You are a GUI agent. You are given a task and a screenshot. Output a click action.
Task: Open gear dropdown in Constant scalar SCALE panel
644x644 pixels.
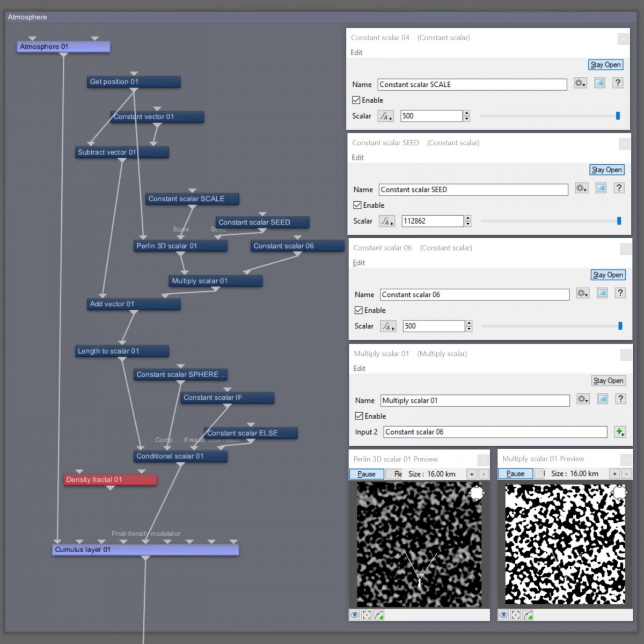580,83
